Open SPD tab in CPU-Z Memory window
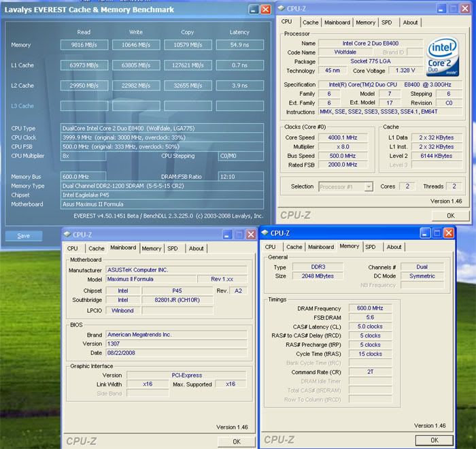The image size is (476, 449). coord(371,247)
